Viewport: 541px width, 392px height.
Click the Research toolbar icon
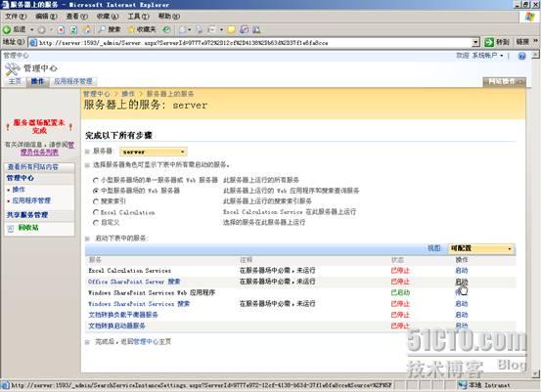(244, 30)
